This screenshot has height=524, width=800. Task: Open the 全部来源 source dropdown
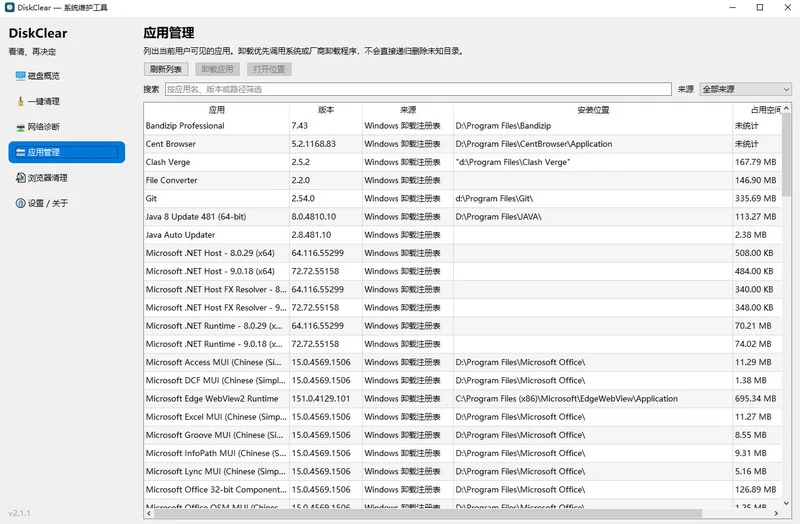[x=745, y=89]
